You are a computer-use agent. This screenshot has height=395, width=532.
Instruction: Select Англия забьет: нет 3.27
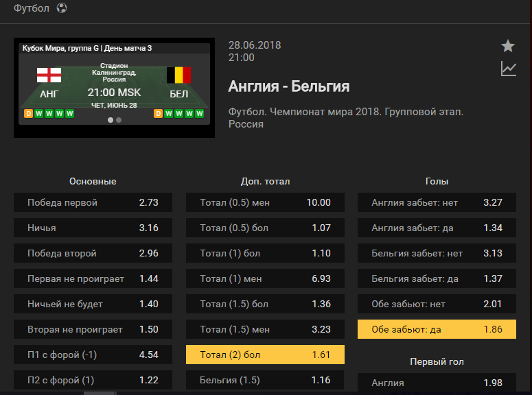(x=437, y=202)
